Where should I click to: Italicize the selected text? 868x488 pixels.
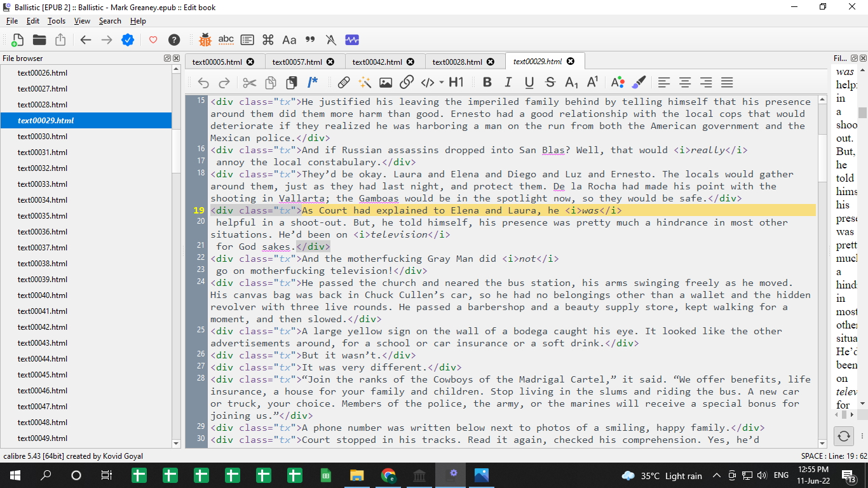508,83
